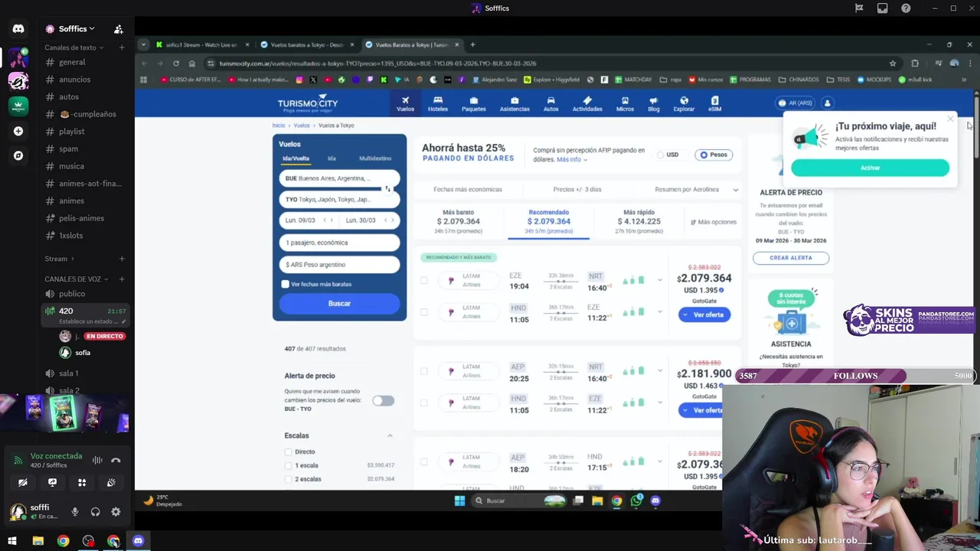
Task: Open the soundboard icon in voice panel
Action: click(111, 482)
